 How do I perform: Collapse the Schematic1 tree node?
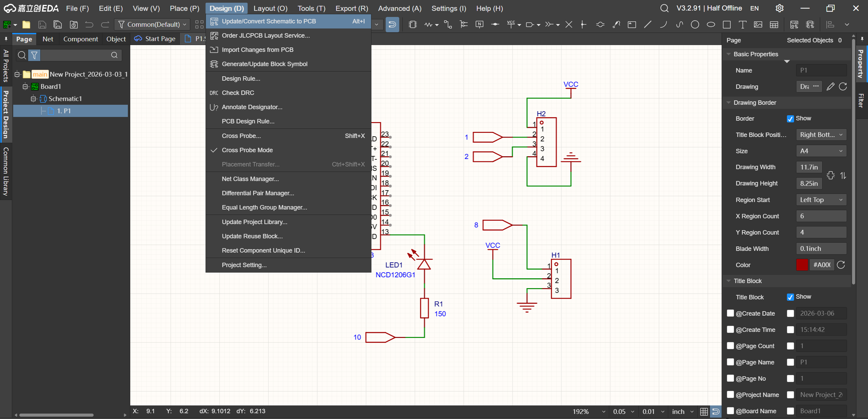click(33, 99)
